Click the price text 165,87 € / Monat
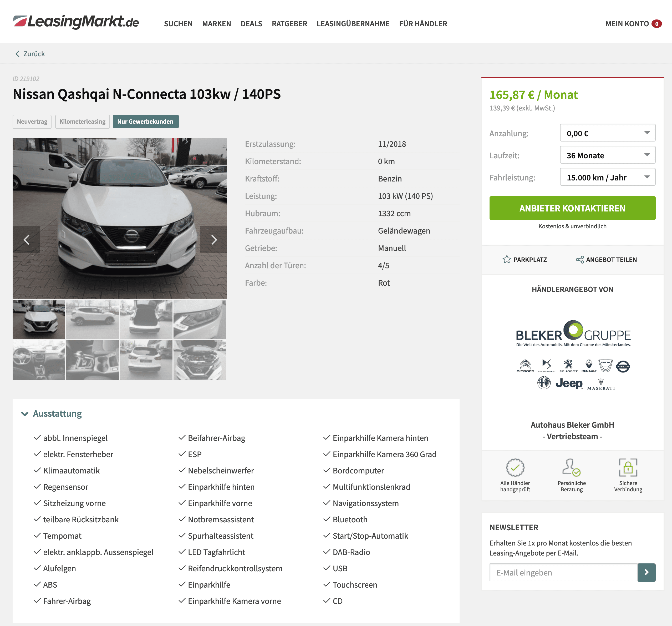This screenshot has height=626, width=672. (x=533, y=95)
